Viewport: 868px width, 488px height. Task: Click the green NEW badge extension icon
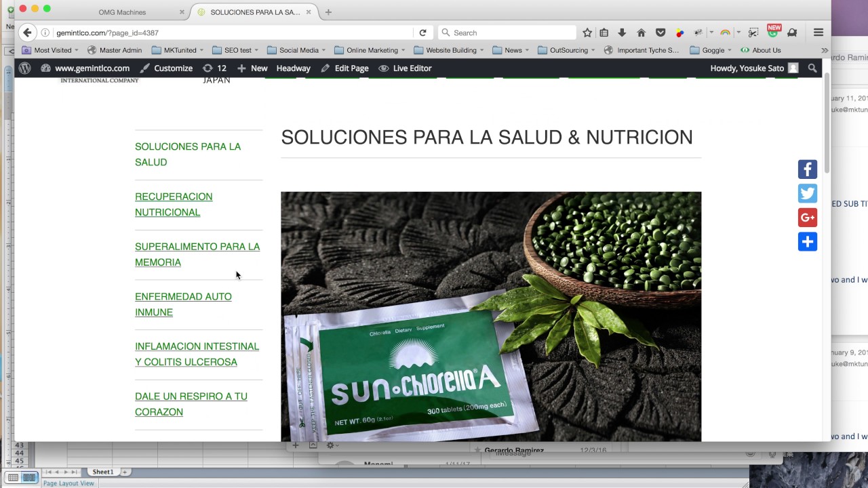coord(773,31)
